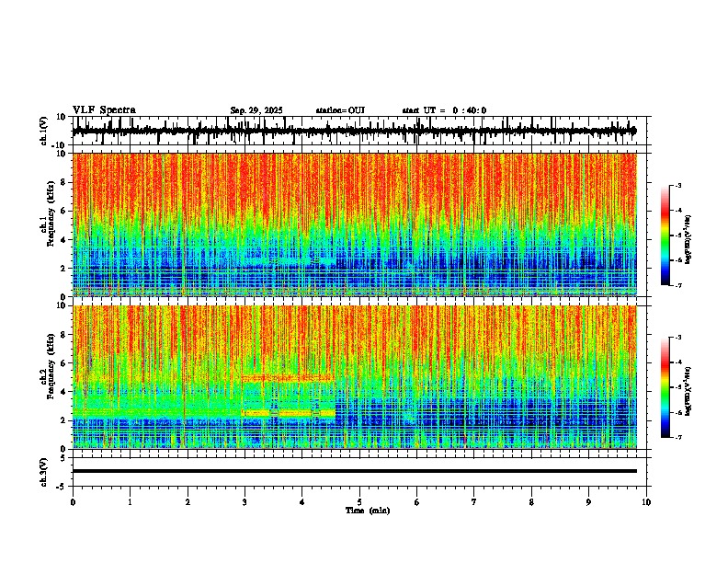This screenshot has width=728, height=563.
Task: Click the time axis tick label "5"
Action: [x=359, y=502]
